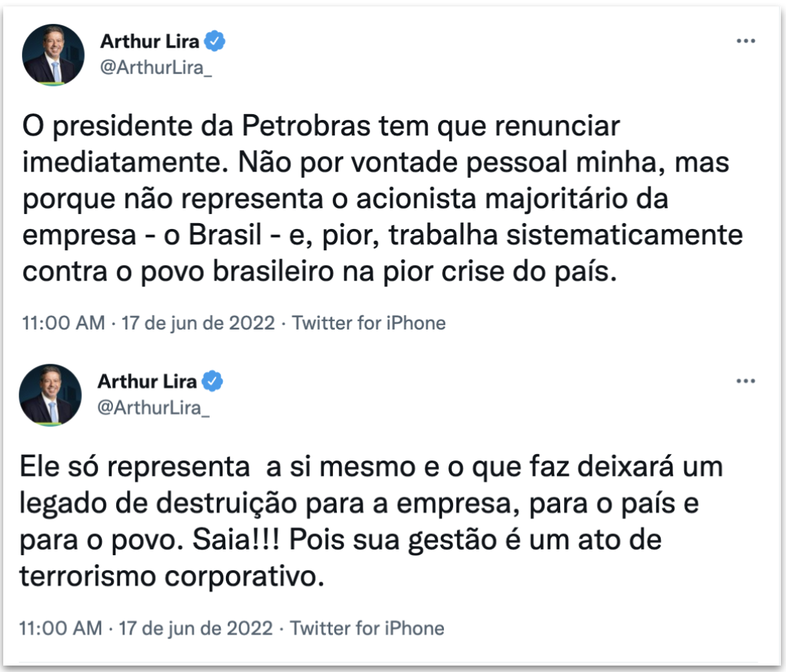Open more options on the Petrobras tweet
Viewport: 786px width, 672px height.
point(745,41)
